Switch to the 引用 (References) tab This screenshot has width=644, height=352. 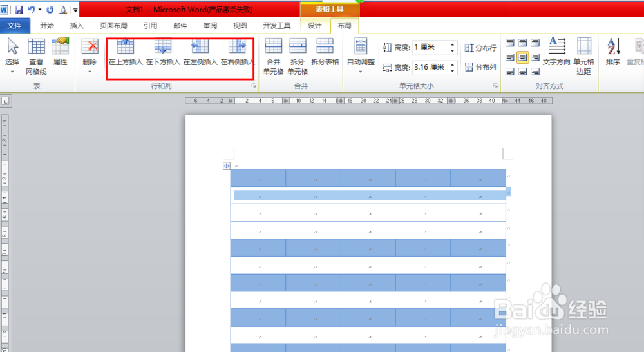point(150,26)
